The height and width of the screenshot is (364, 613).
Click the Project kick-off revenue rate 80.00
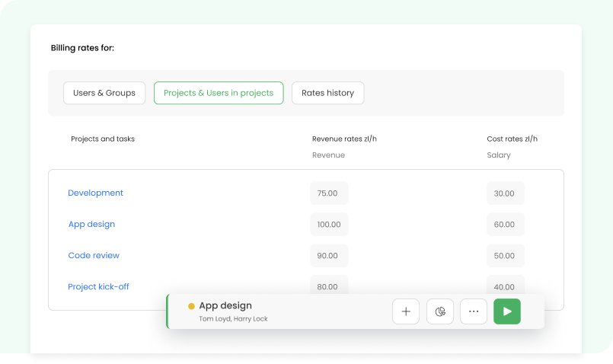pyautogui.click(x=328, y=283)
